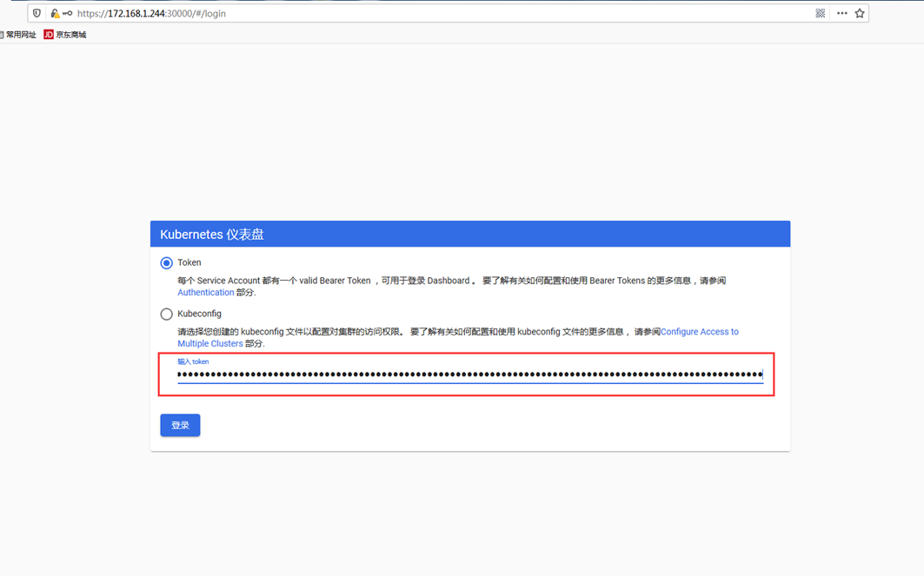
Task: Click the 登录 sign-in button
Action: coord(180,425)
